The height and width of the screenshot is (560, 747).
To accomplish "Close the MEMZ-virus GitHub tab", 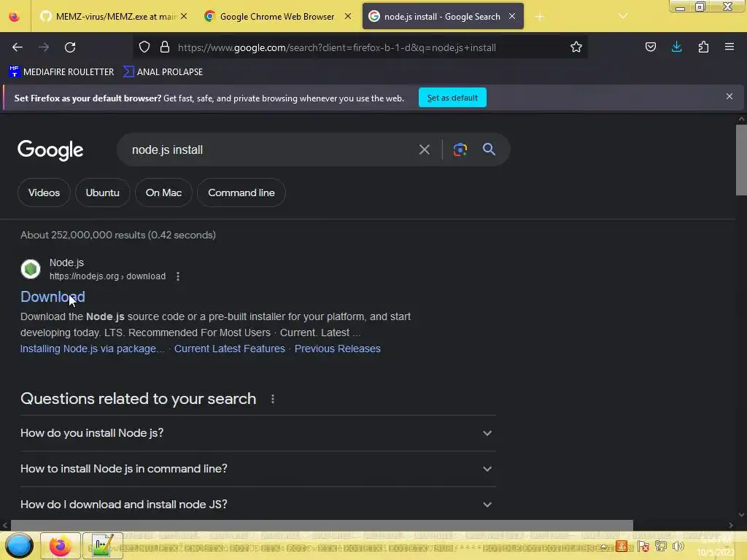I will pyautogui.click(x=184, y=16).
